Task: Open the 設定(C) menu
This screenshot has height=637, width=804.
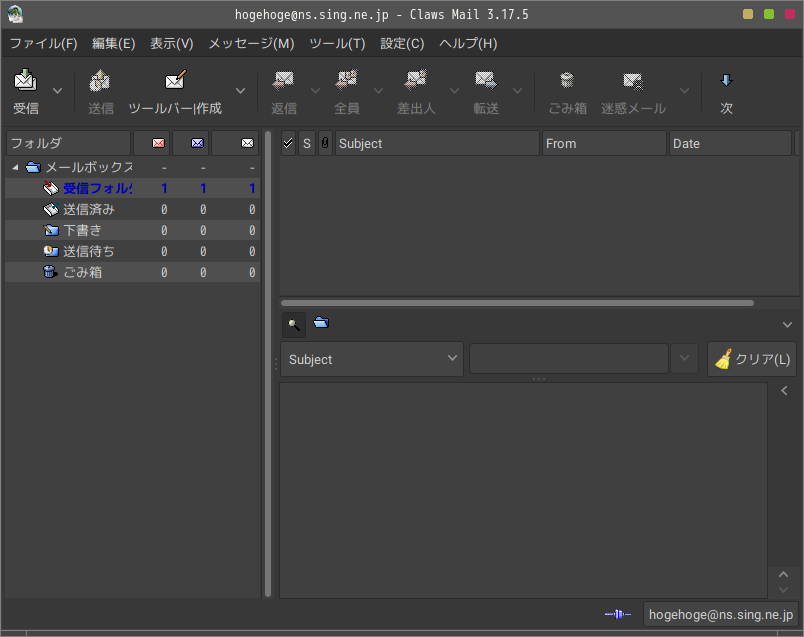Action: pos(402,44)
